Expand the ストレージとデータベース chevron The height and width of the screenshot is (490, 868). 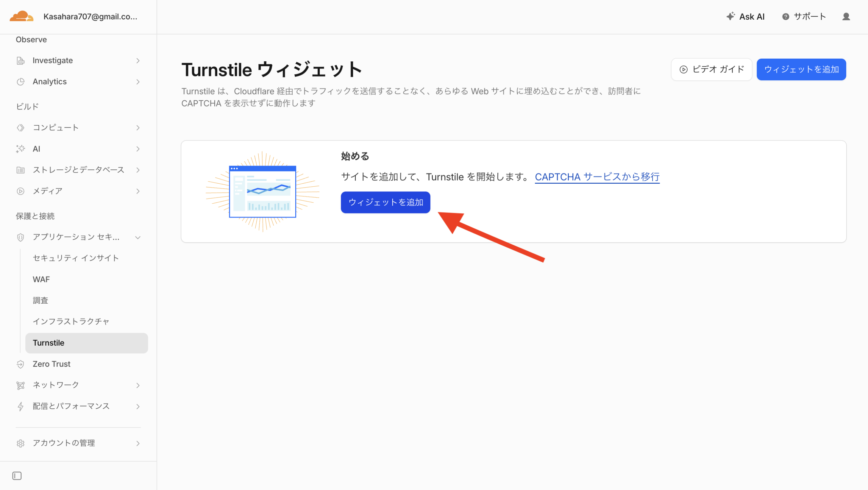click(x=138, y=170)
